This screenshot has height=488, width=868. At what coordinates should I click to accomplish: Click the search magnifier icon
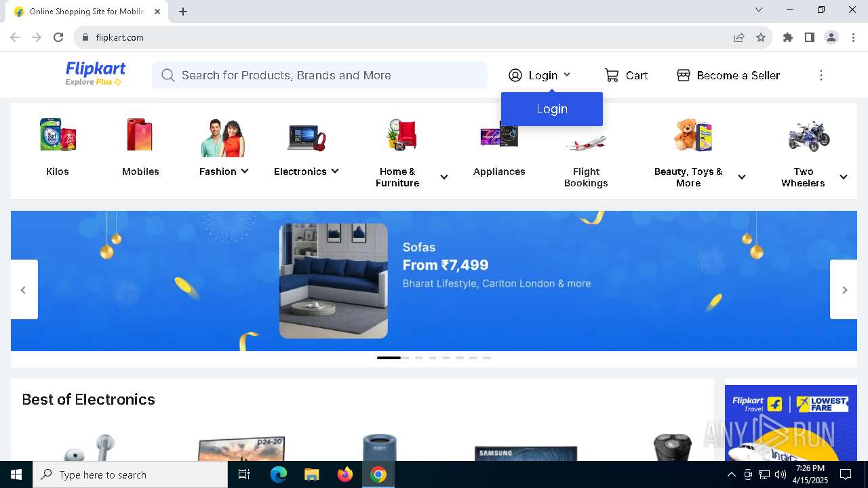[168, 75]
